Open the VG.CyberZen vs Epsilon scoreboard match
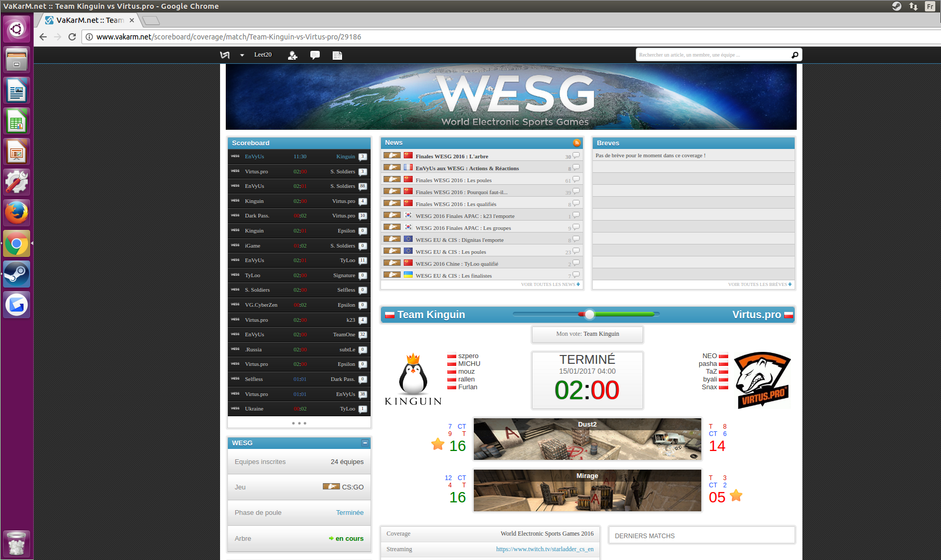 click(299, 305)
